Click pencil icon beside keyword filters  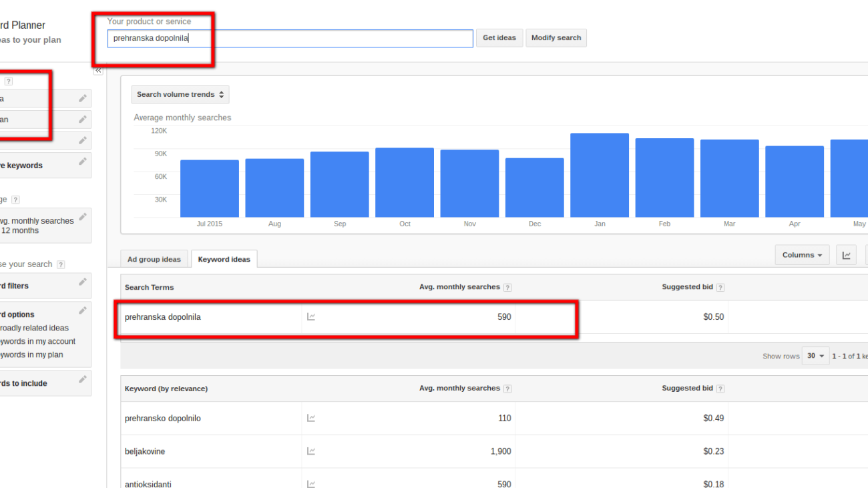[83, 282]
